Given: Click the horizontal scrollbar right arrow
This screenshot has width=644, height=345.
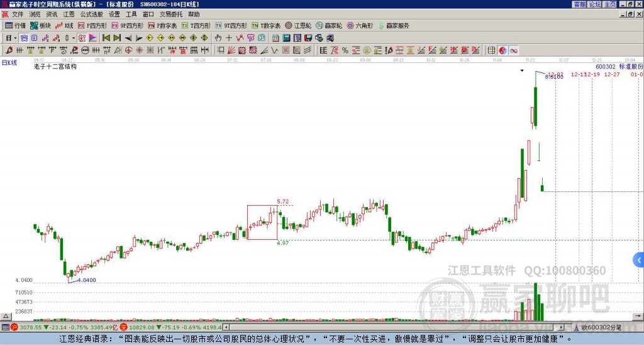Looking at the screenshot, I should (x=562, y=327).
